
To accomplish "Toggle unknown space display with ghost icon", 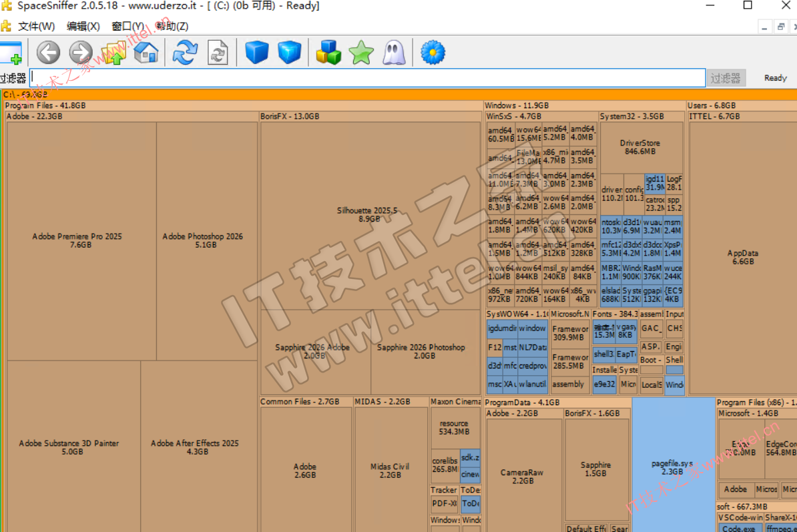I will (x=394, y=52).
